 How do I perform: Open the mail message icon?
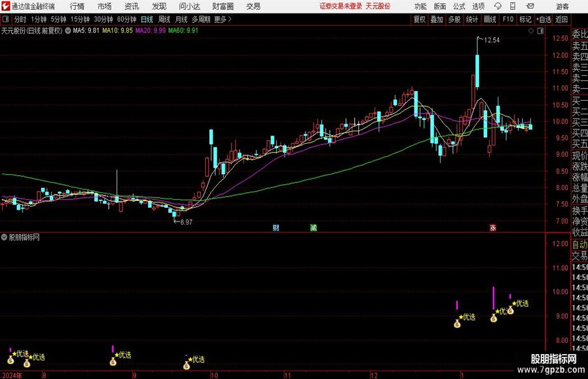tap(530, 6)
